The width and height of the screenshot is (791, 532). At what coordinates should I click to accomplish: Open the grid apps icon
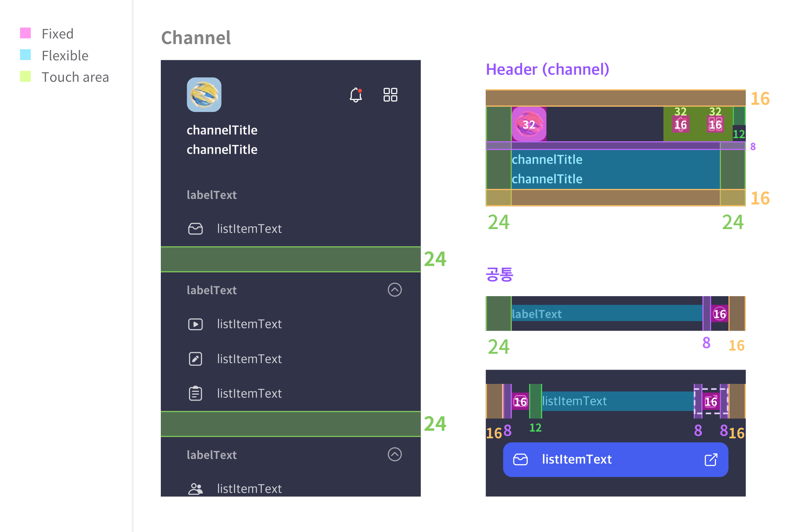click(390, 95)
